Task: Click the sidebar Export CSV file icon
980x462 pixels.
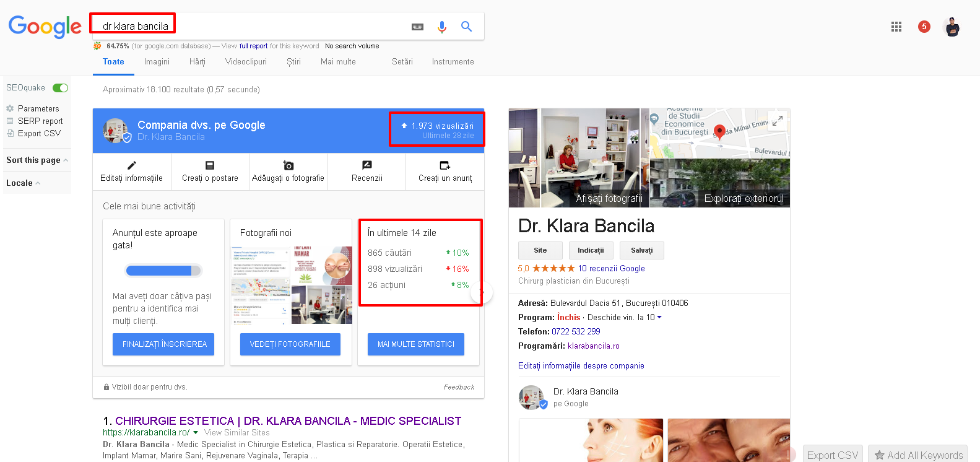Action: click(x=10, y=133)
